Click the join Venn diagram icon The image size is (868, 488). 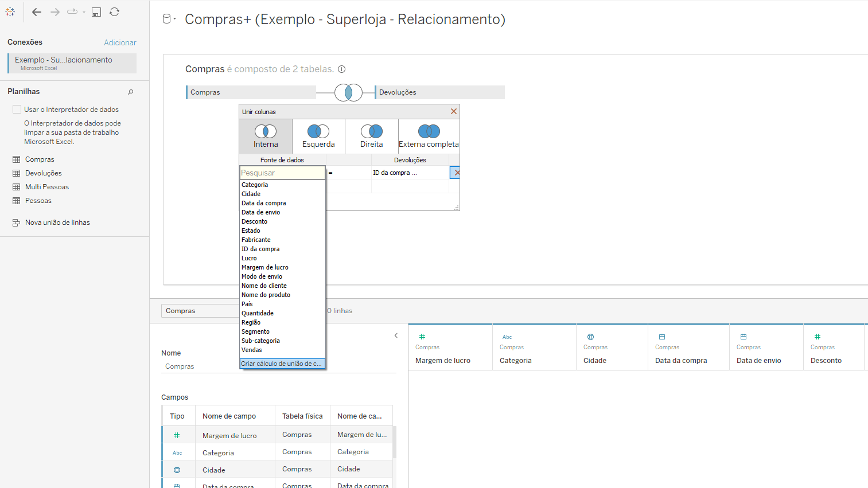(x=348, y=92)
